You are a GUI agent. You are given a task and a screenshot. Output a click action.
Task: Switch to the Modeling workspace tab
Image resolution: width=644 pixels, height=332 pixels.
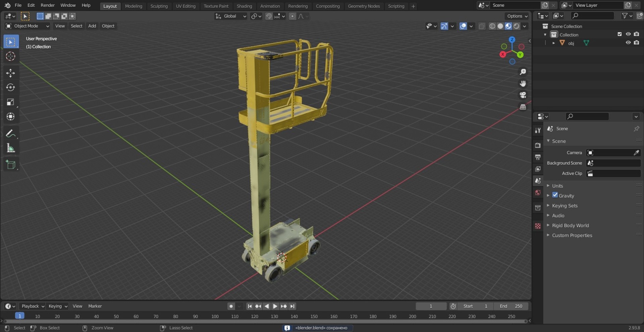133,6
